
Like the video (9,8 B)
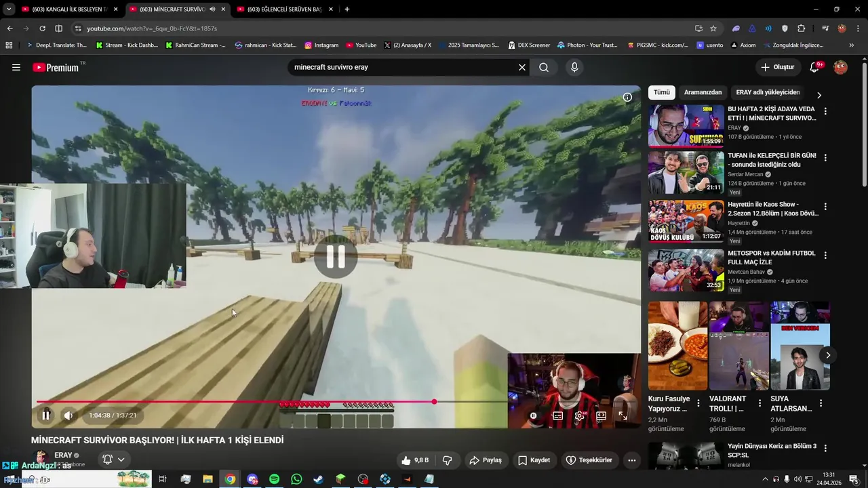pos(414,460)
